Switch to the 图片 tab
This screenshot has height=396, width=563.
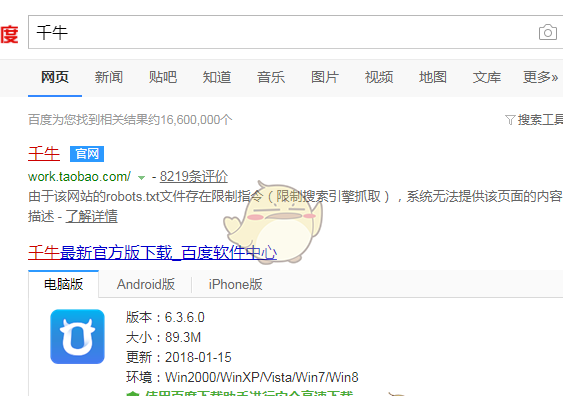tap(325, 77)
